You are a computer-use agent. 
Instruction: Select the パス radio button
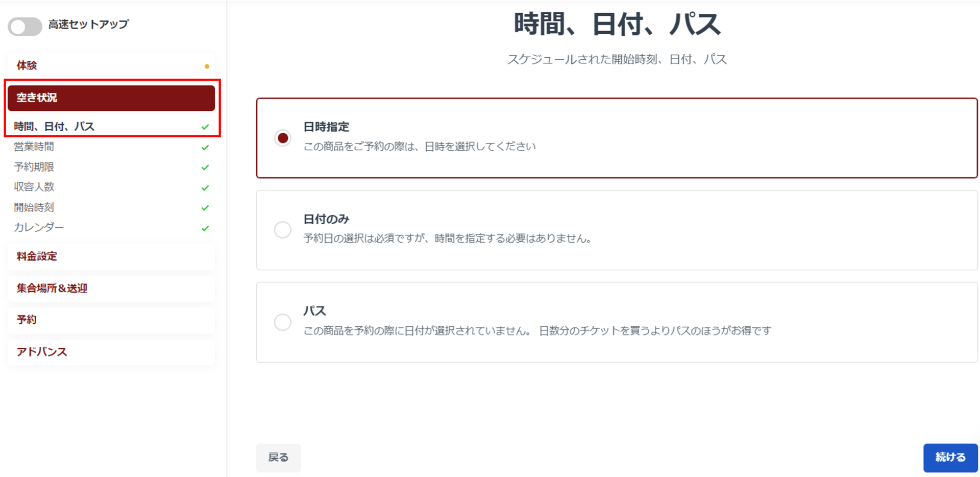point(283,322)
